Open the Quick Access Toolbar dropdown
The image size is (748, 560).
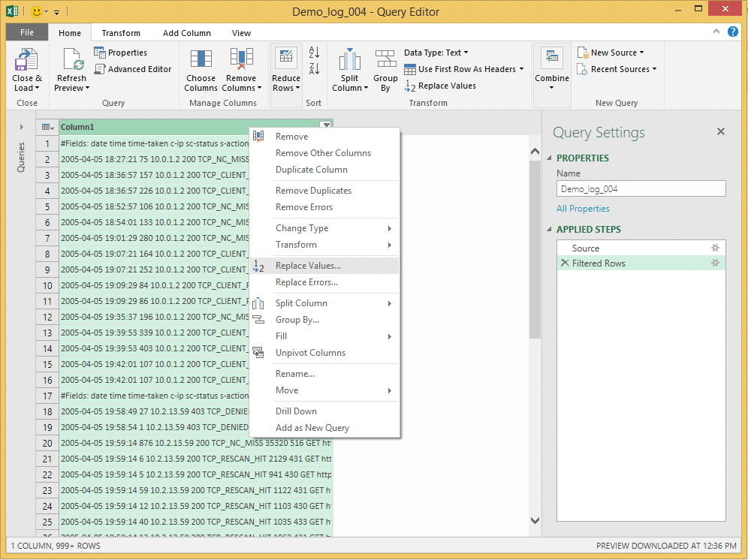click(x=56, y=12)
